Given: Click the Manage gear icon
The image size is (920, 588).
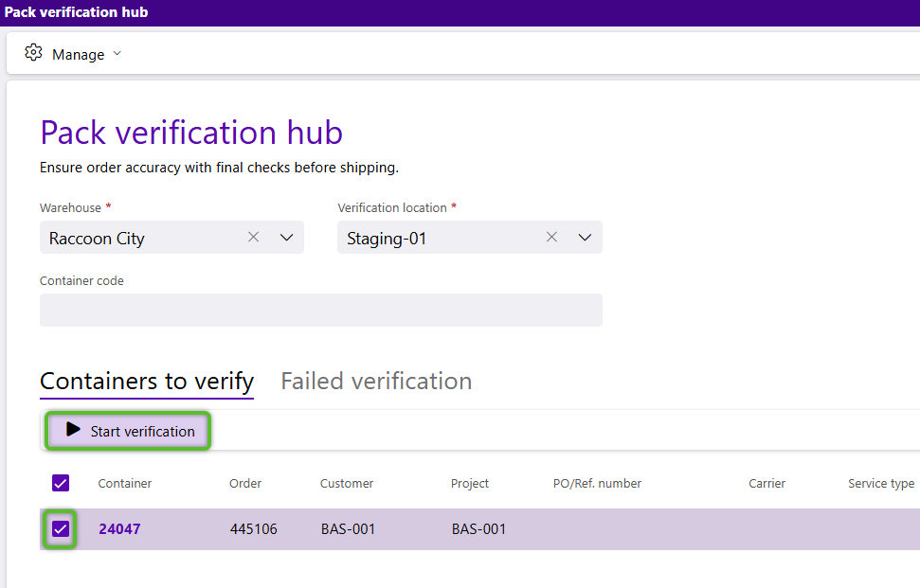Looking at the screenshot, I should click(x=33, y=53).
